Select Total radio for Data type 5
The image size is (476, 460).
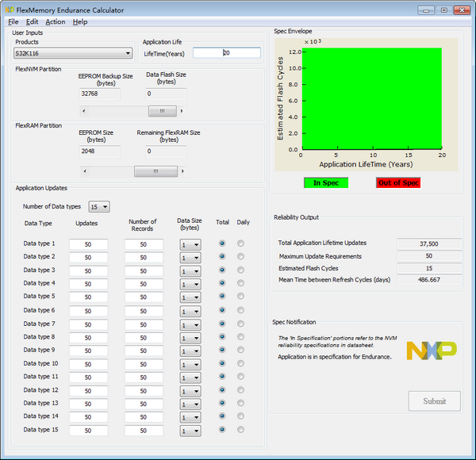click(x=222, y=297)
